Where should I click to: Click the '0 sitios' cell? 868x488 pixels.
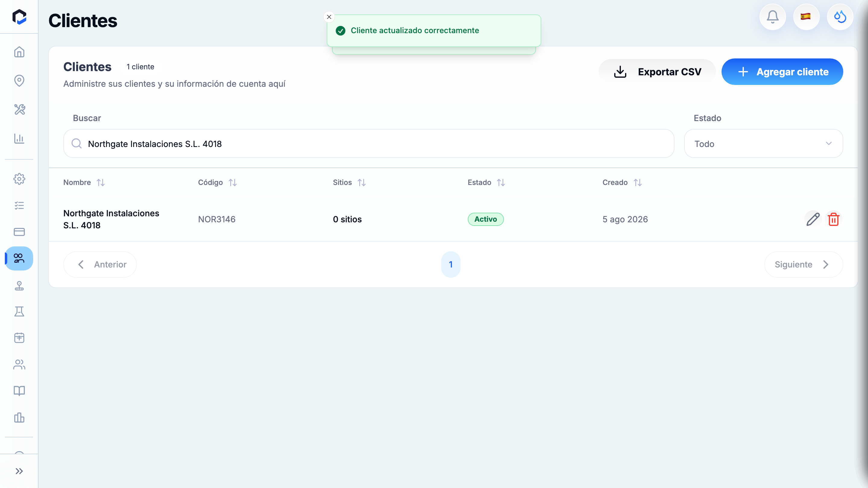pos(348,219)
